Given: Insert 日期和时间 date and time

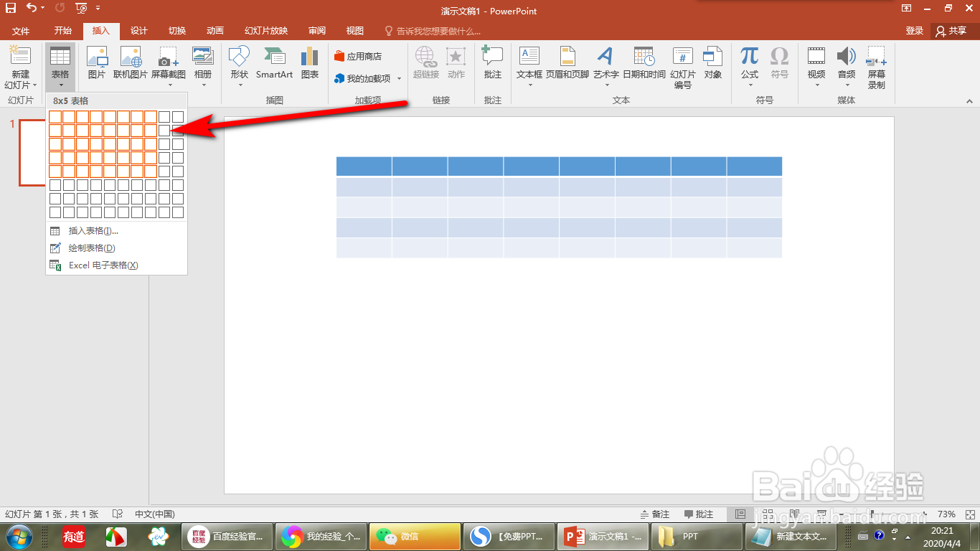Looking at the screenshot, I should (644, 63).
